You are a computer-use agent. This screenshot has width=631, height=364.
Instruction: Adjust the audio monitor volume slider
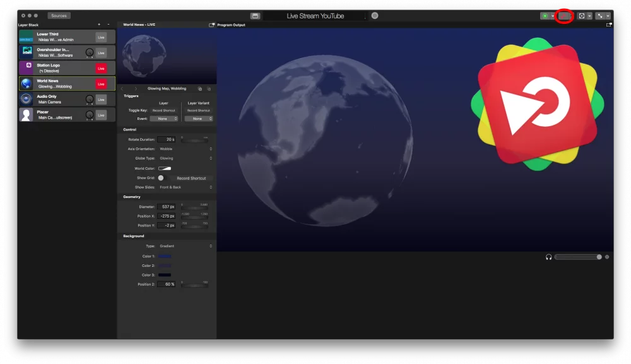coord(578,257)
